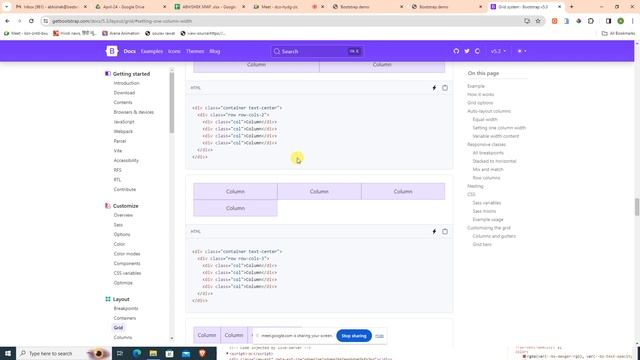Bookmark this page with star icon
This screenshot has width=640, height=360.
pos(538,21)
